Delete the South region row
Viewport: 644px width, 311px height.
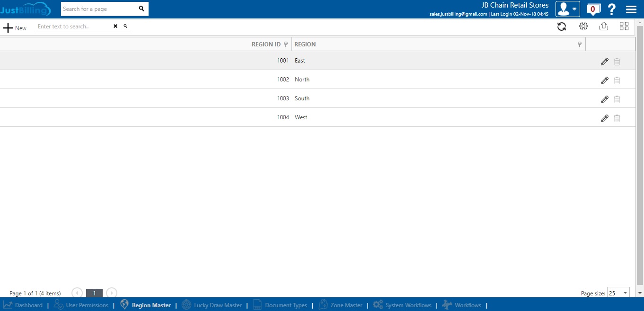tap(617, 99)
